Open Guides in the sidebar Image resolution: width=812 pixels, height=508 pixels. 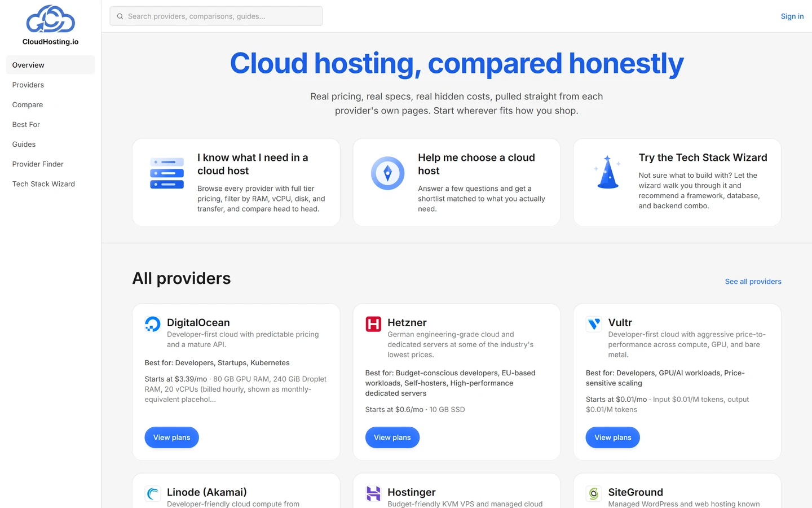click(x=50, y=144)
